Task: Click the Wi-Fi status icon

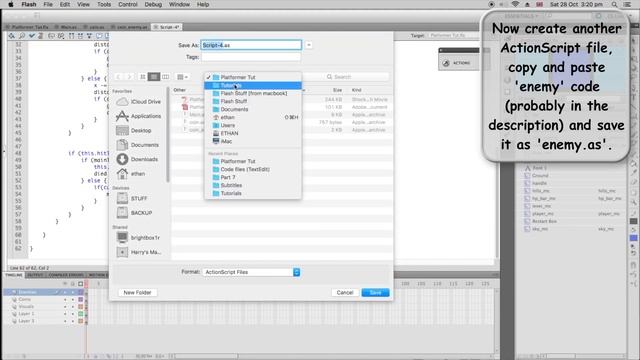Action: [515, 4]
